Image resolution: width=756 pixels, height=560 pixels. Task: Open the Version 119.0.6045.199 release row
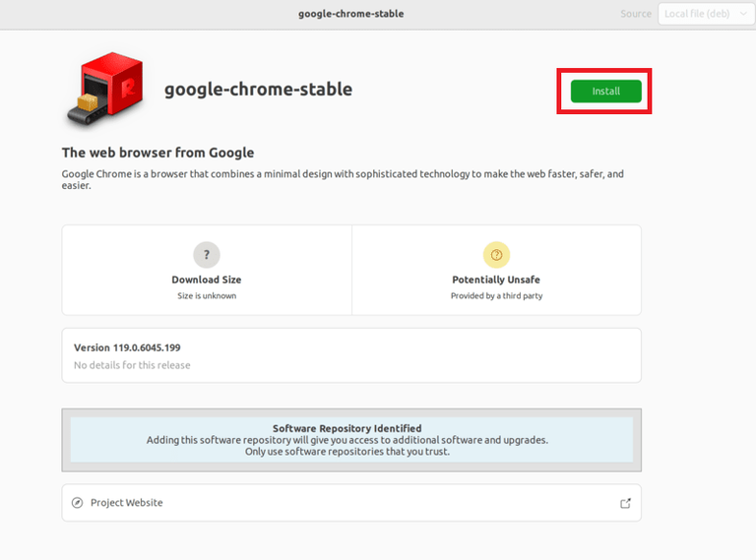tap(351, 355)
